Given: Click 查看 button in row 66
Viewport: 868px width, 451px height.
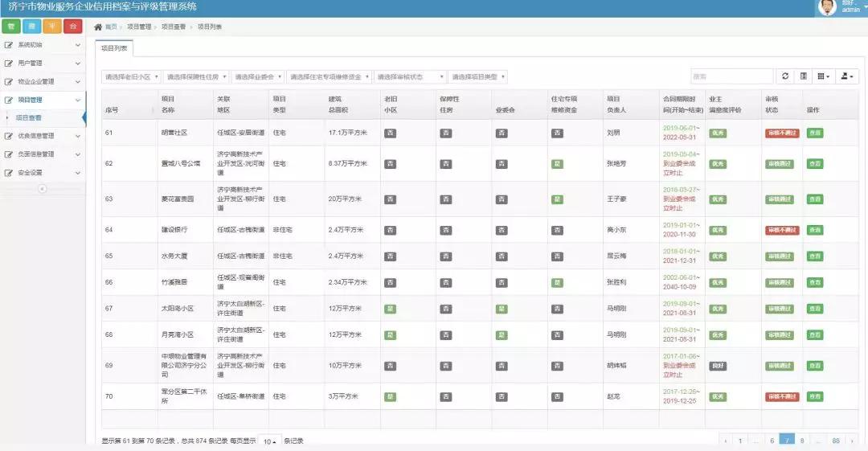Looking at the screenshot, I should tap(815, 282).
